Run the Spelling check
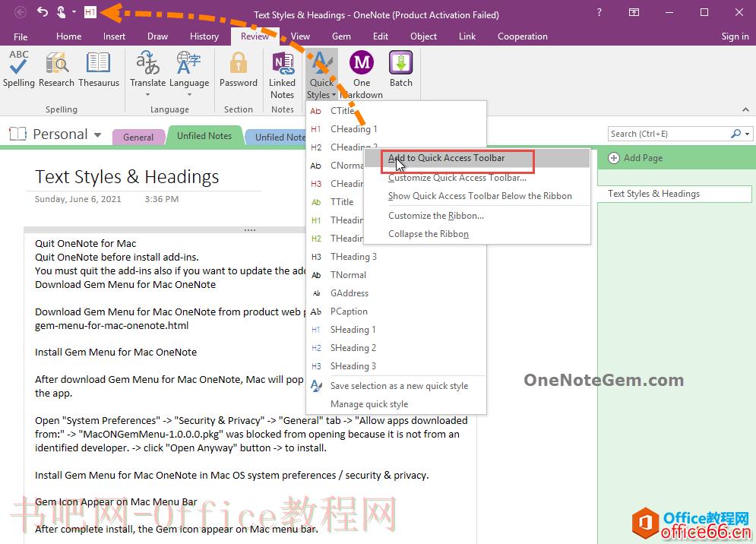 pyautogui.click(x=19, y=69)
